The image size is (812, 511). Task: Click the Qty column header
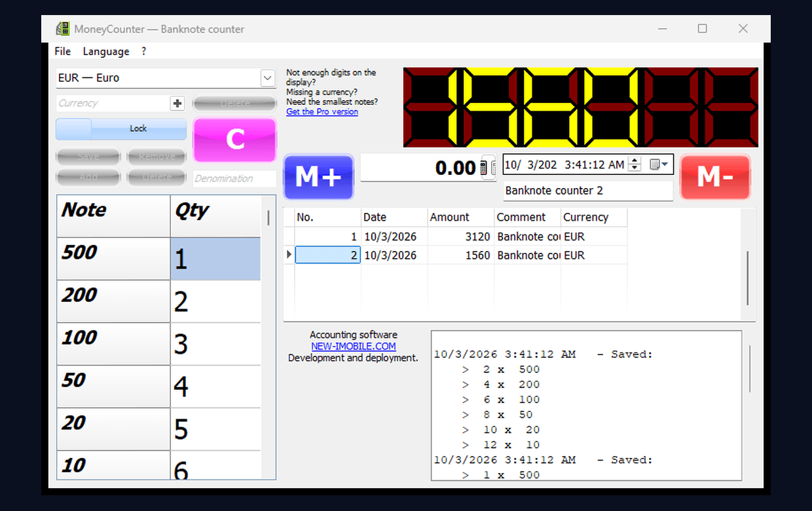coord(215,216)
